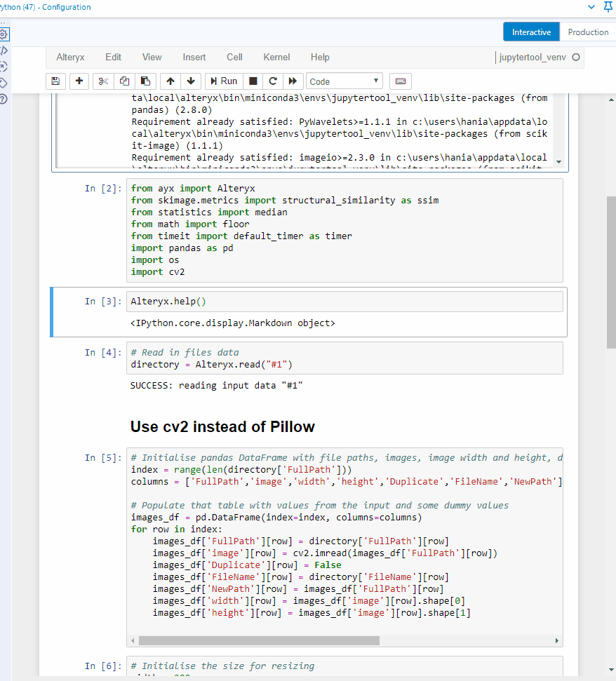Save the notebook with the floppy disk icon
Image resolution: width=616 pixels, height=681 pixels.
55,81
